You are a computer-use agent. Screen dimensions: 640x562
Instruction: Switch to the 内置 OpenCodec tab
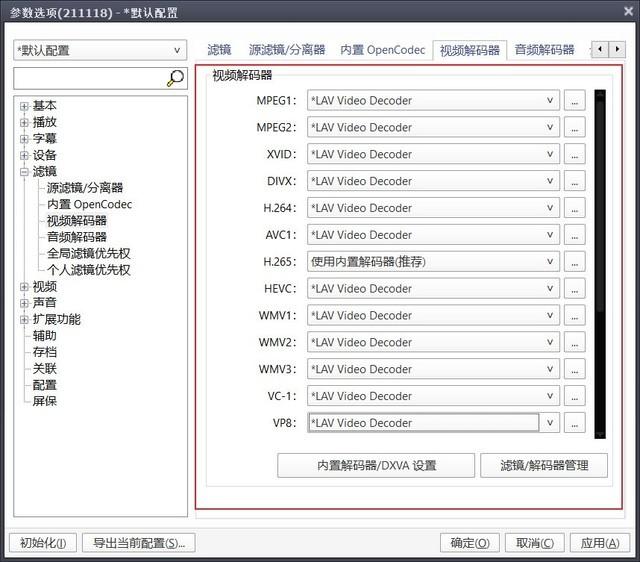(x=382, y=50)
